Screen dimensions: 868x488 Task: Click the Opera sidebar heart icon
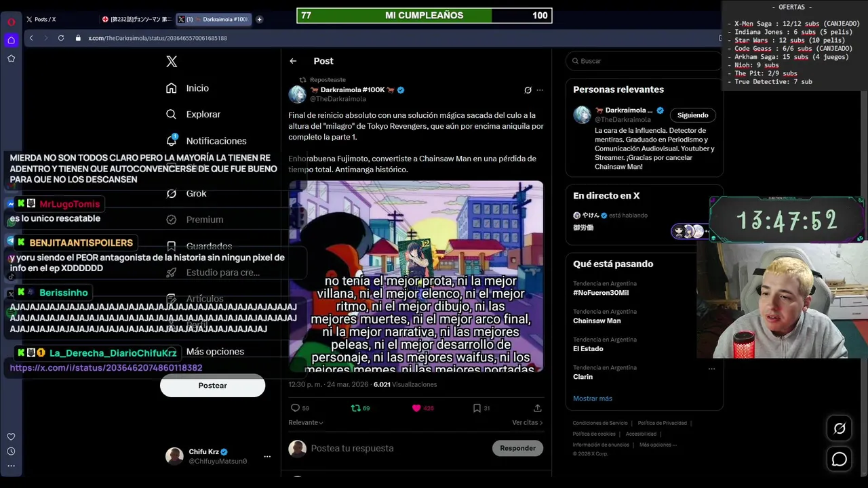click(x=11, y=436)
